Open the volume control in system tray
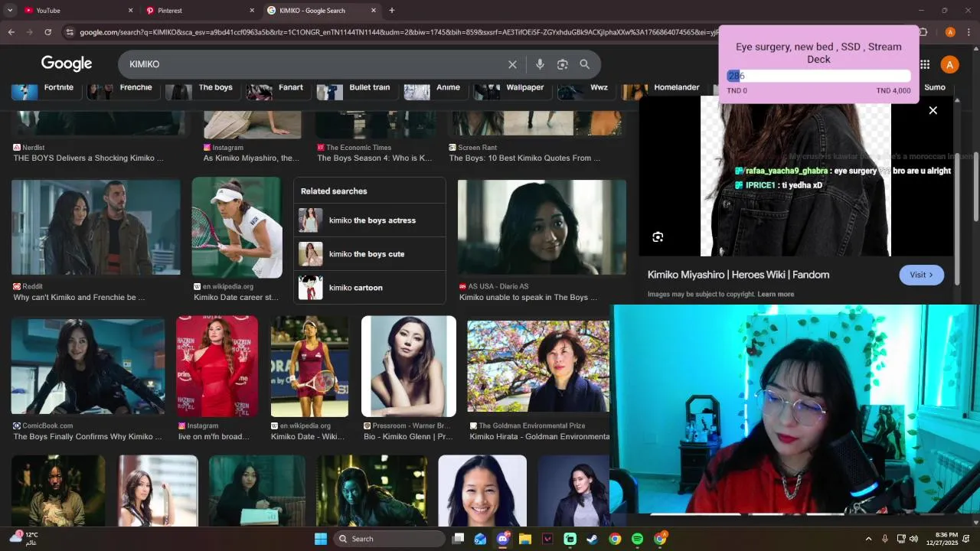This screenshot has width=980, height=551. click(x=913, y=539)
